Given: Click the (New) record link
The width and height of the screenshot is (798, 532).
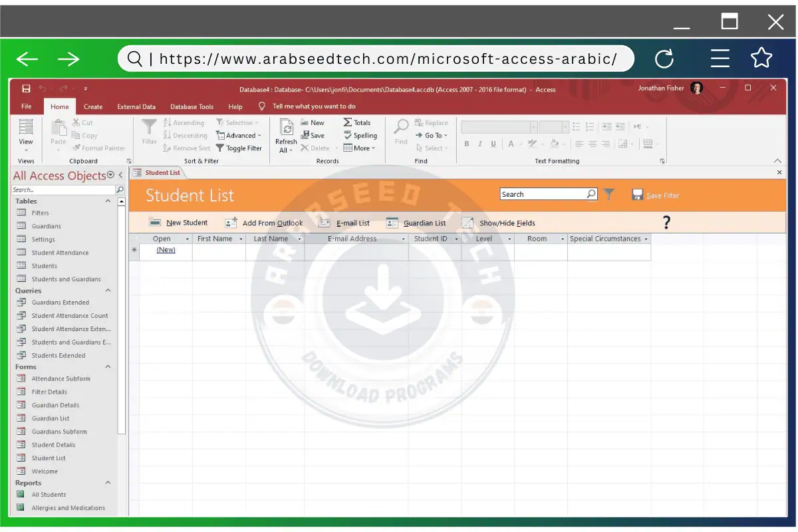Looking at the screenshot, I should tap(166, 249).
